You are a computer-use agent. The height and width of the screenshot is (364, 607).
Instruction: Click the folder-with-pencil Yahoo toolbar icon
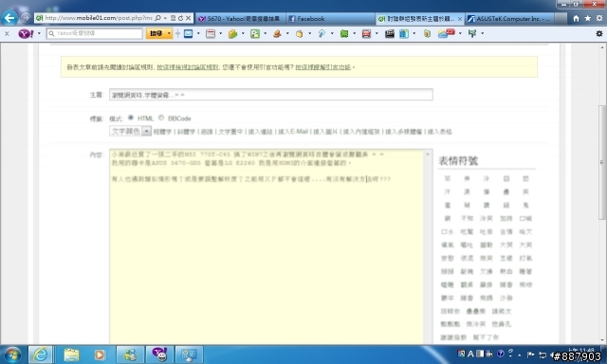(232, 34)
